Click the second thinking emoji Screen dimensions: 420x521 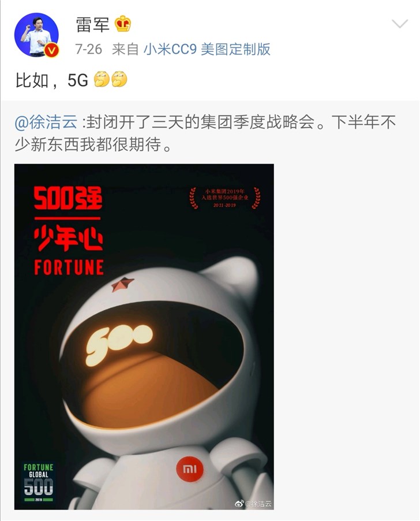[x=119, y=79]
